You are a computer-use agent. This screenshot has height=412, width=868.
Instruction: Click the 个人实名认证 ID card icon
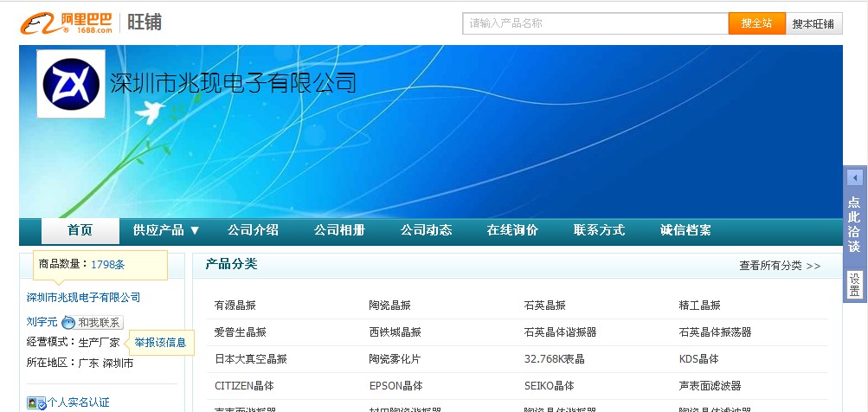(36, 402)
